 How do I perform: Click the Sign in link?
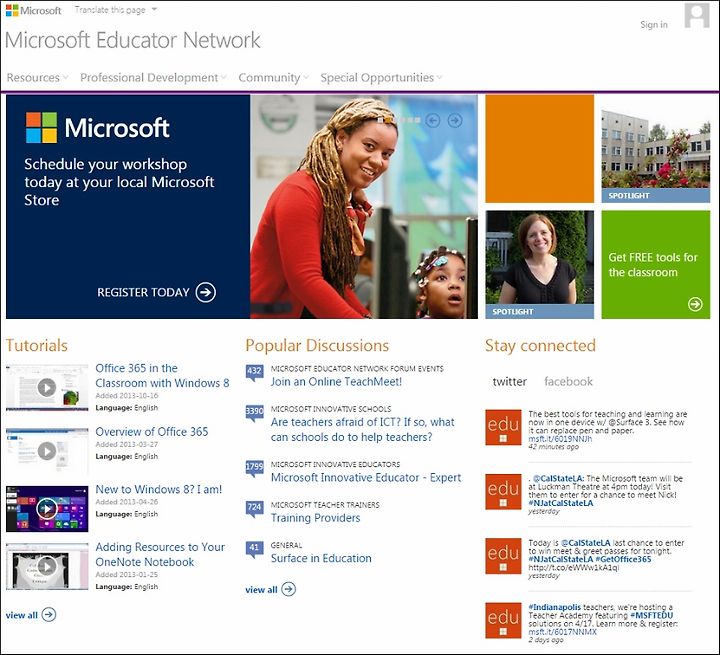654,25
